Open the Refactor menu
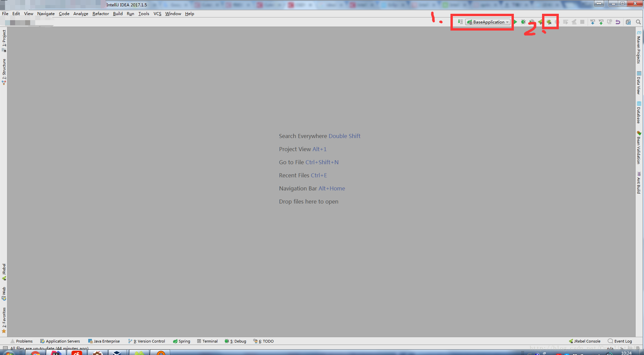Viewport: 644px width, 355px height. [x=101, y=14]
